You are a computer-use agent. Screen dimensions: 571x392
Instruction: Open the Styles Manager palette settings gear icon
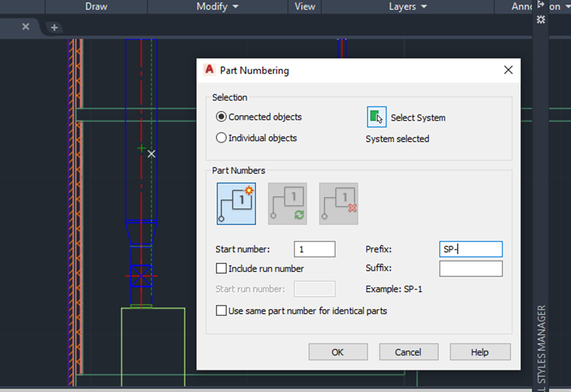coord(541,19)
